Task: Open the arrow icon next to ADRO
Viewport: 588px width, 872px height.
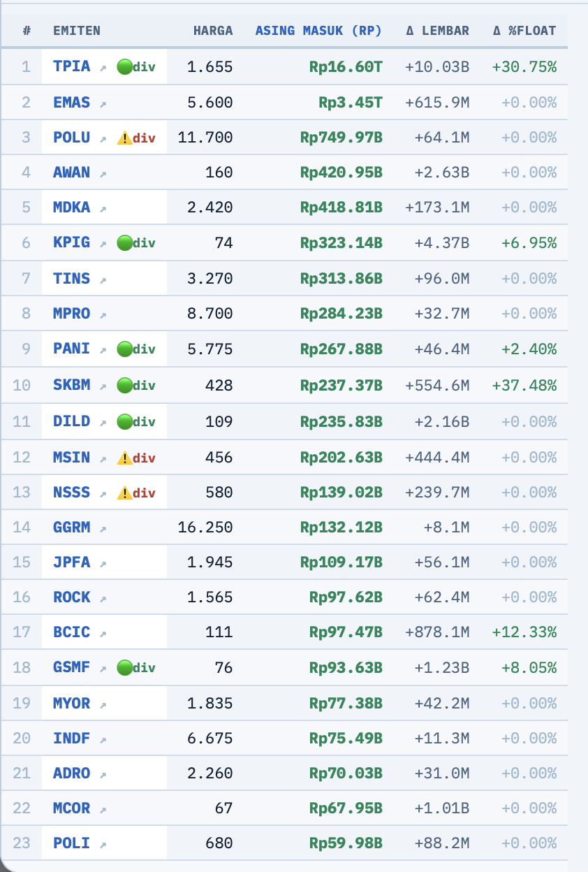Action: tap(103, 775)
